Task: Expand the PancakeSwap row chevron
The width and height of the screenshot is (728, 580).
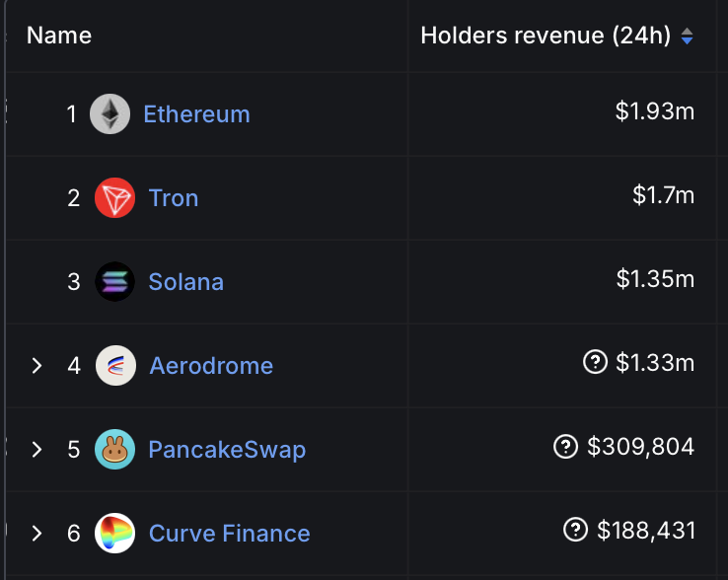Action: [x=37, y=449]
